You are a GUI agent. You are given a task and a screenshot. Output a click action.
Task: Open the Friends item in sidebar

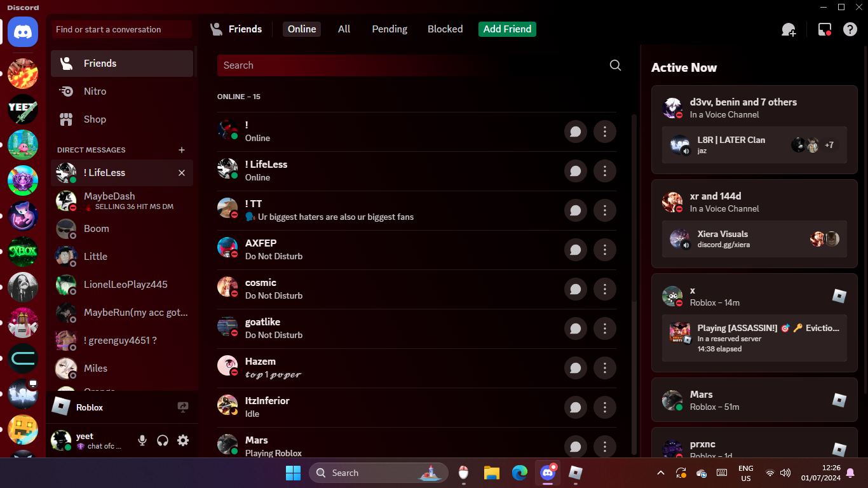click(x=122, y=64)
